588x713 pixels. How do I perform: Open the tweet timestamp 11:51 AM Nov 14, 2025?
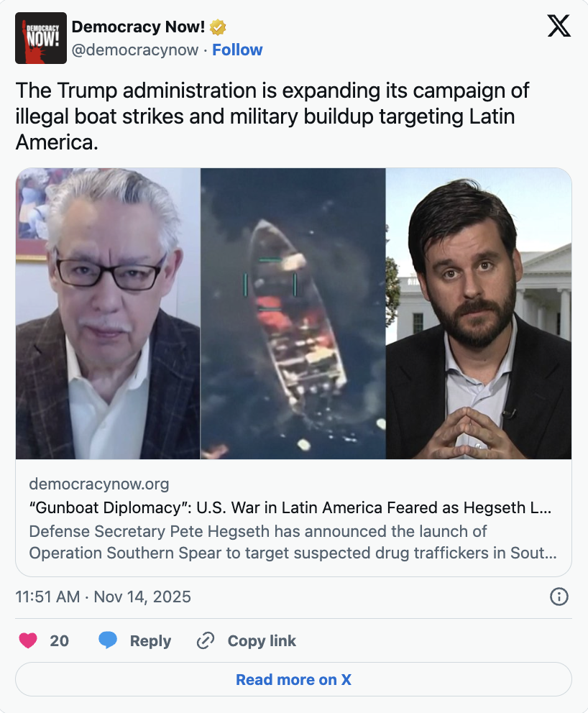104,597
